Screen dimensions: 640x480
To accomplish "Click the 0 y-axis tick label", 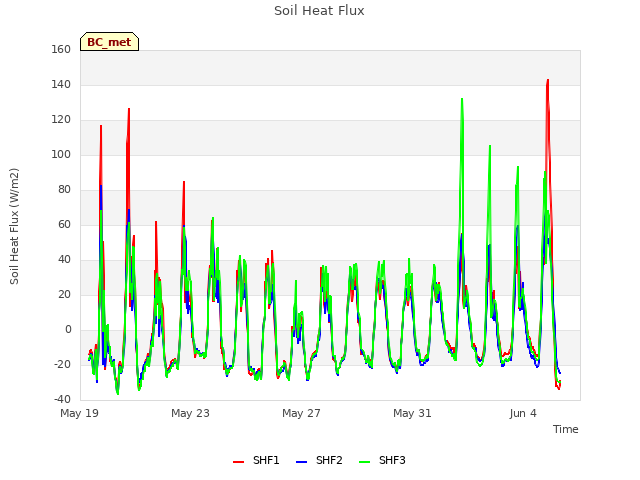I will (x=68, y=330).
